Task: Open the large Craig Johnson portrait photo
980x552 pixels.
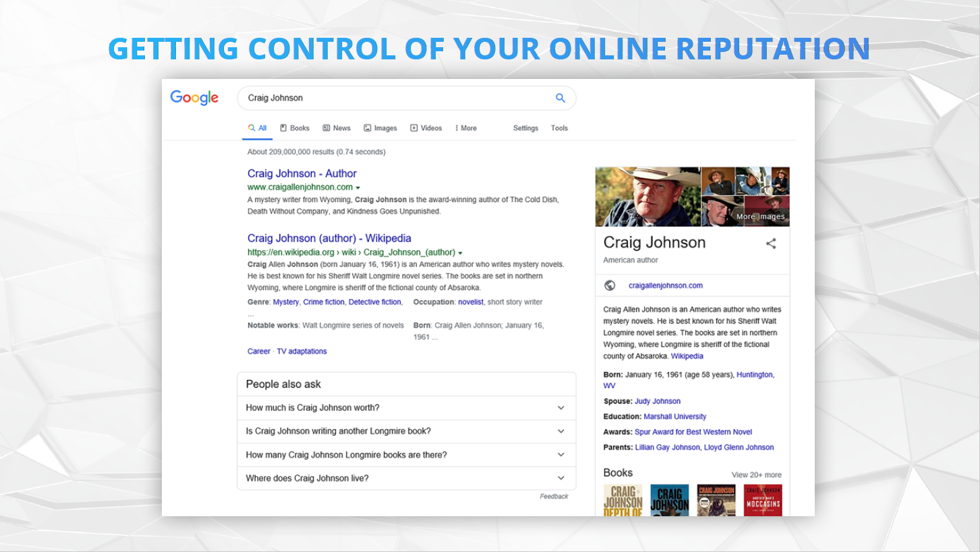Action: (x=648, y=196)
